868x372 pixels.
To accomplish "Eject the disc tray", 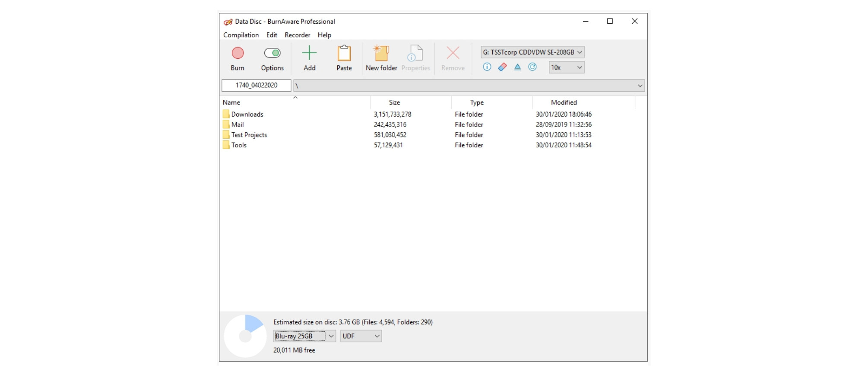I will [x=517, y=67].
